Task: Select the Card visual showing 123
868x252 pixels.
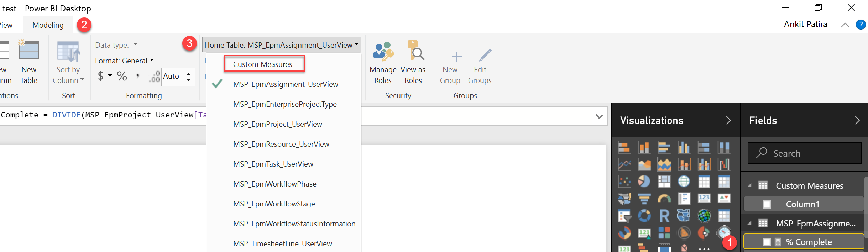Action: [x=704, y=199]
